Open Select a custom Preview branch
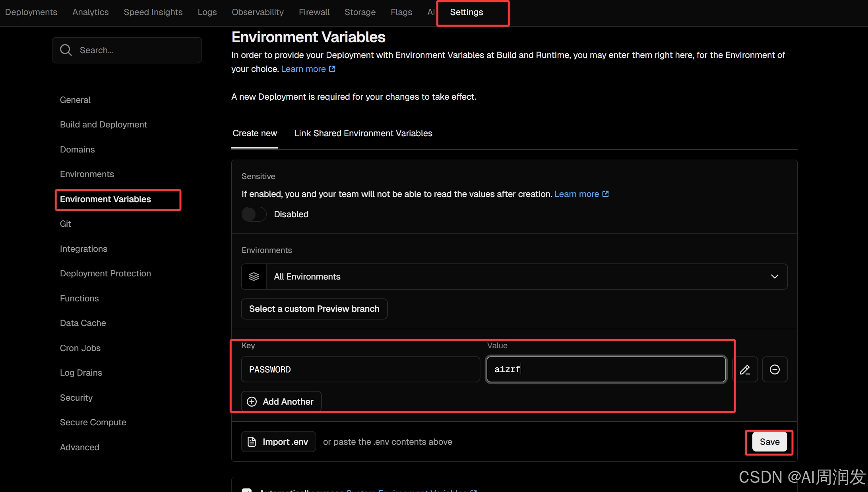868x492 pixels. (x=314, y=309)
